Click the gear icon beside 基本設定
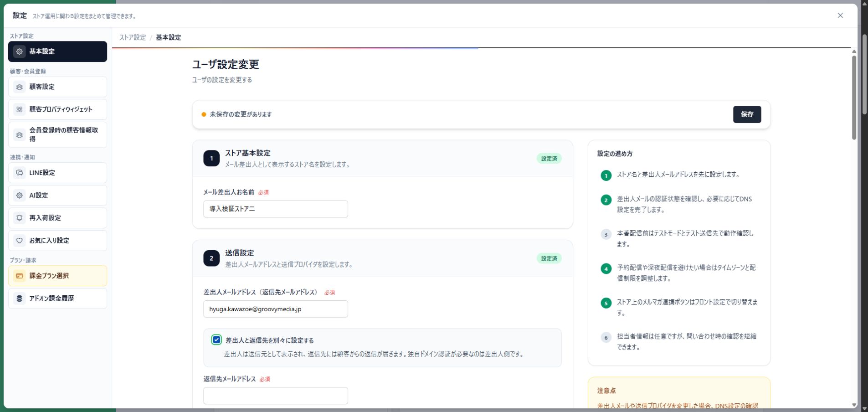Screen dimensions: 868x412 [x=19, y=51]
